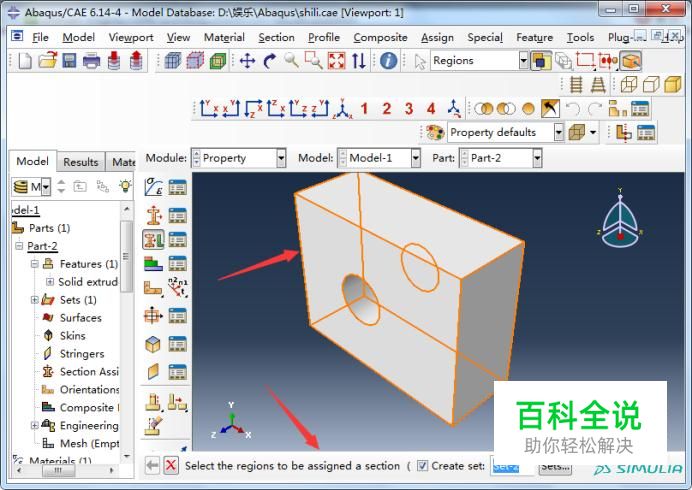692x490 pixels.
Task: Toggle the Create set checkbox
Action: pyautogui.click(x=422, y=465)
